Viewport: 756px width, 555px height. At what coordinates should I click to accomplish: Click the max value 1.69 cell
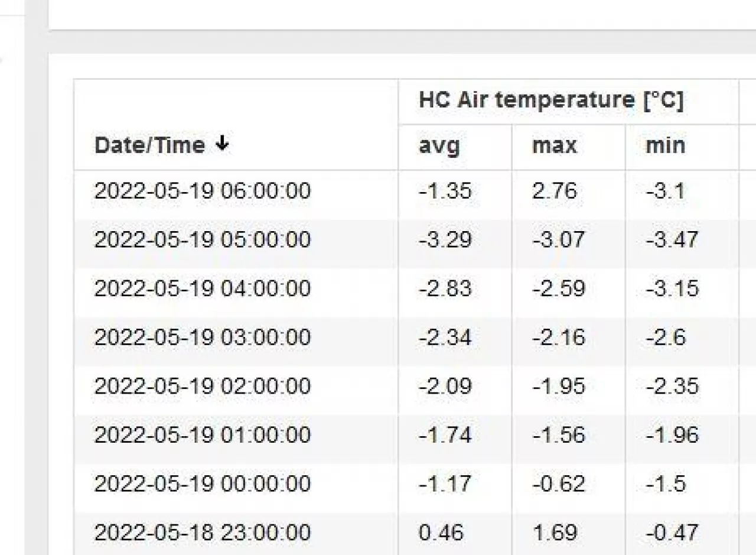pyautogui.click(x=554, y=533)
